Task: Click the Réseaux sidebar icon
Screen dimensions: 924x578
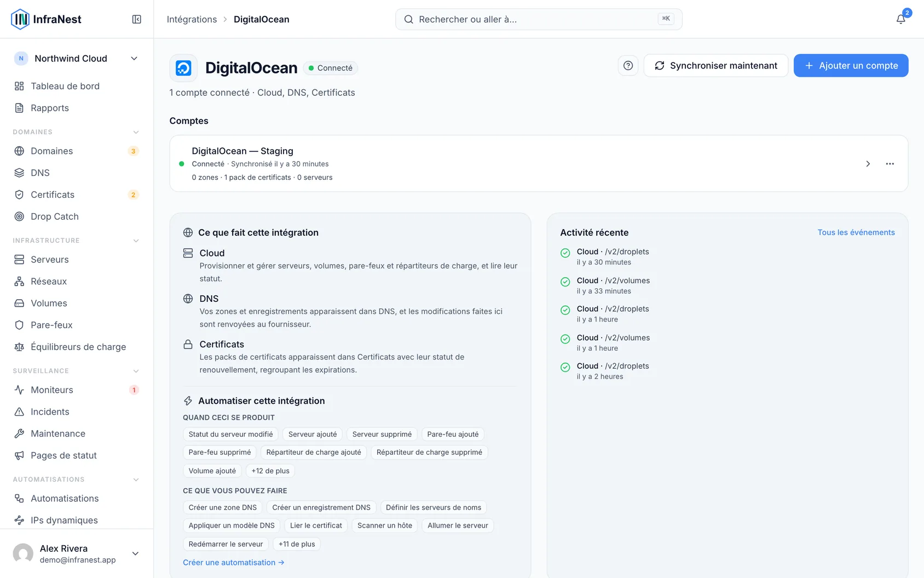Action: (x=19, y=281)
